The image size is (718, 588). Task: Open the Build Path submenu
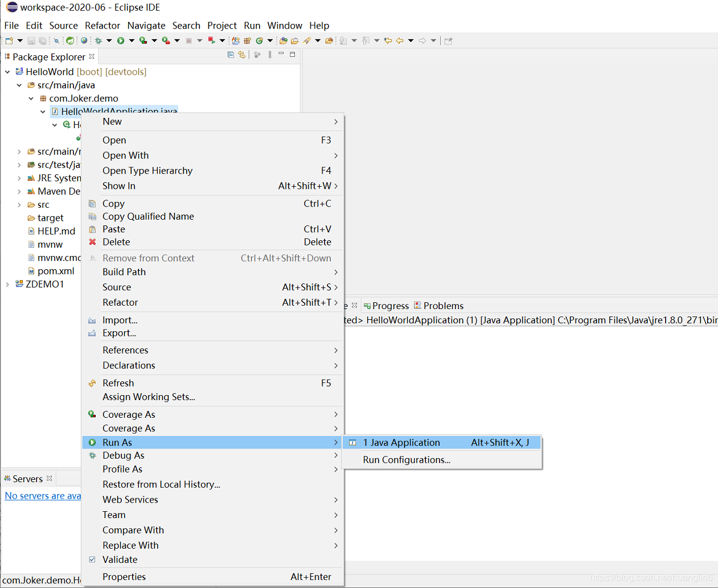[214, 272]
